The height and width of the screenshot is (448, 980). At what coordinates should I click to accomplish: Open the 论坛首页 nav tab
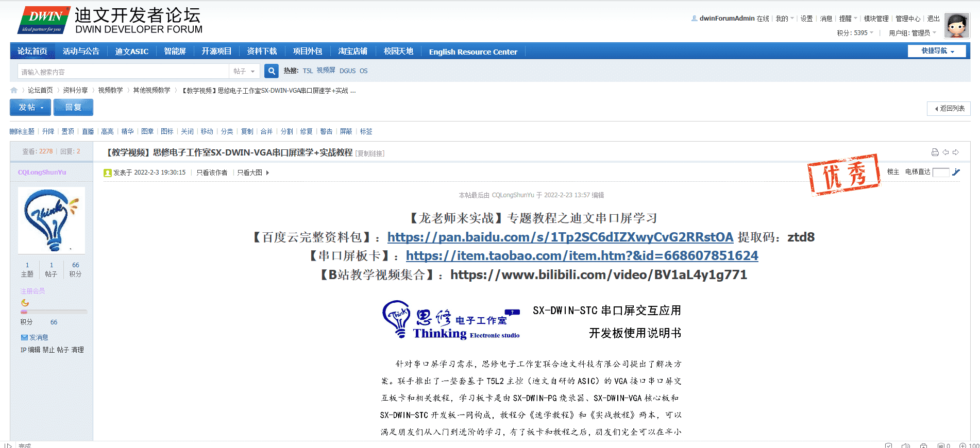32,51
